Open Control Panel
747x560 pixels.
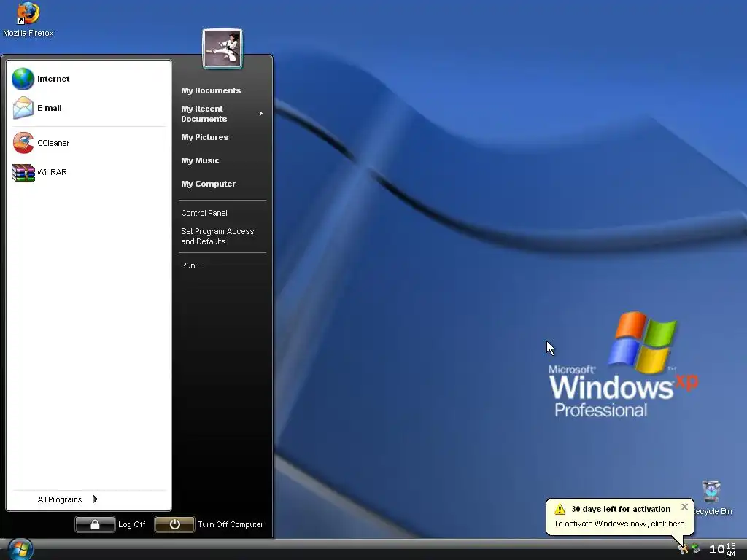click(x=204, y=213)
